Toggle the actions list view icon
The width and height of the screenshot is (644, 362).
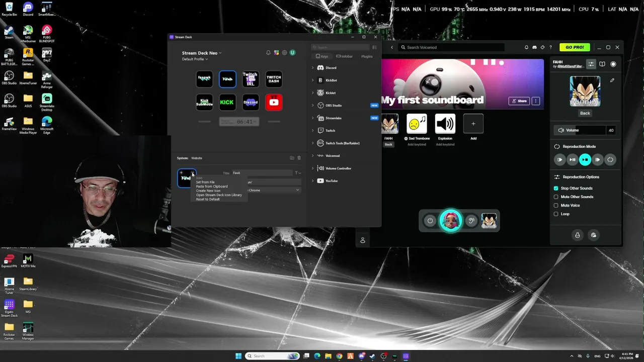374,47
